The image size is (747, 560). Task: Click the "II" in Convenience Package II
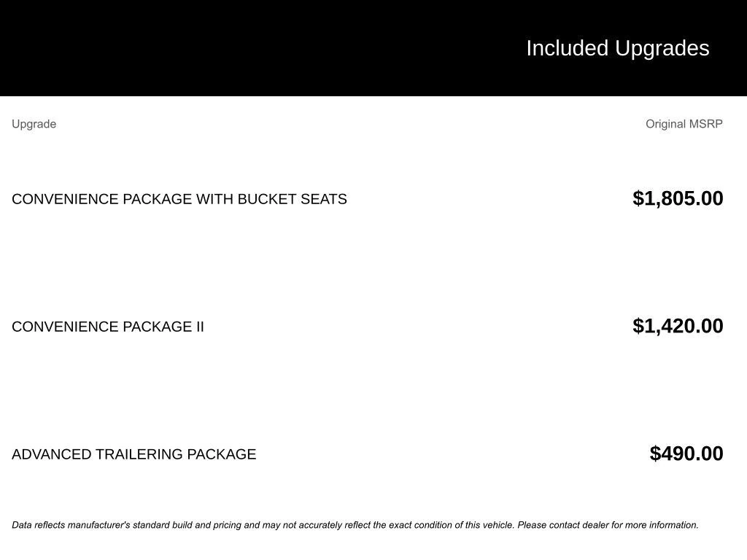[199, 327]
